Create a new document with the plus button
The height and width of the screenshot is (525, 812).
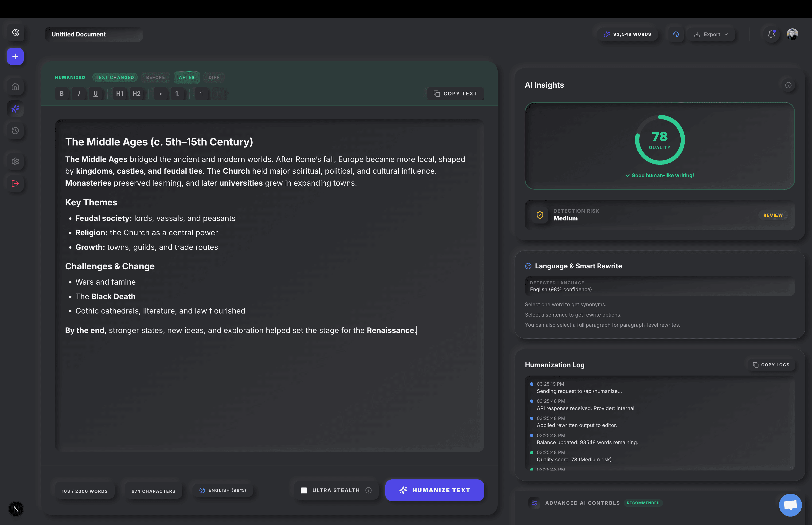pyautogui.click(x=15, y=57)
